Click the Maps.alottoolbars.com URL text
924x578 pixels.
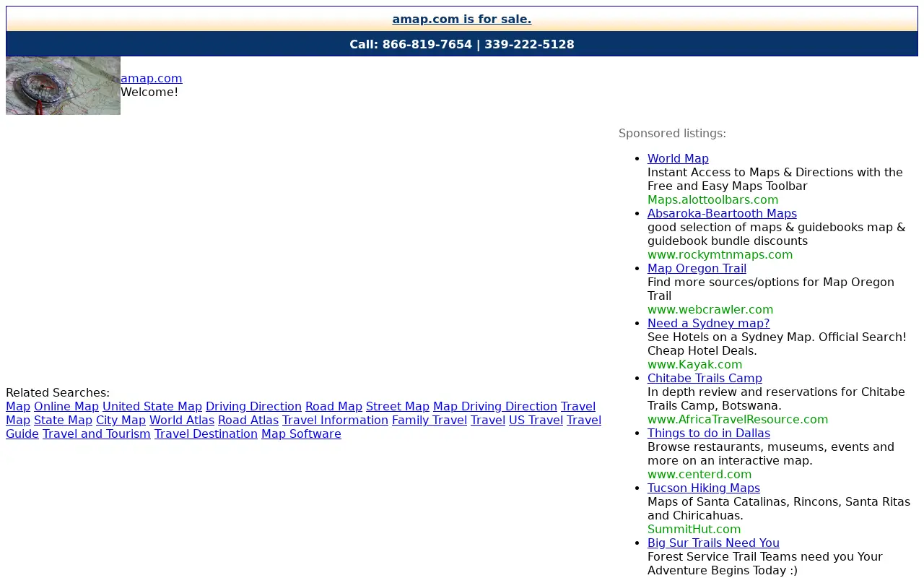tap(712, 199)
